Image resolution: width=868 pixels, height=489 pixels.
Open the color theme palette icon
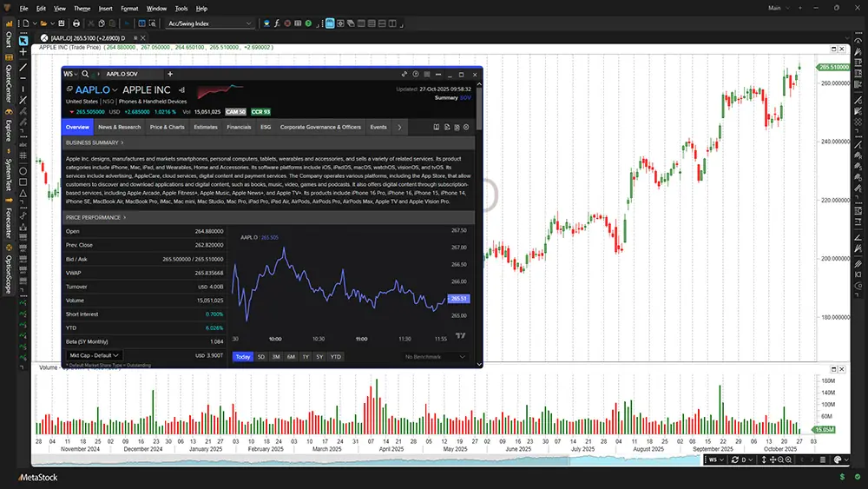click(x=837, y=459)
